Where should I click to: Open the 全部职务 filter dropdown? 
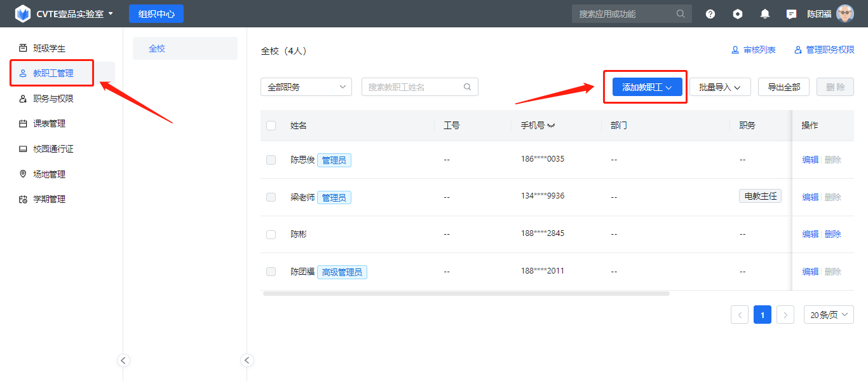(306, 87)
